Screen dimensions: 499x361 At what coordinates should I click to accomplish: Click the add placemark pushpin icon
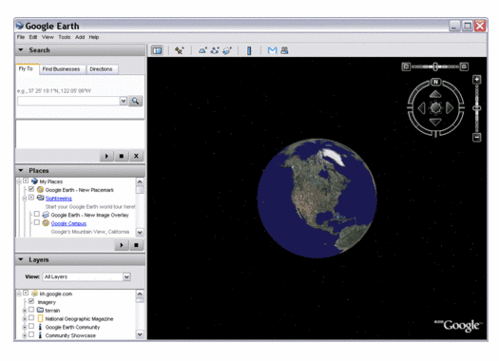[x=179, y=50]
